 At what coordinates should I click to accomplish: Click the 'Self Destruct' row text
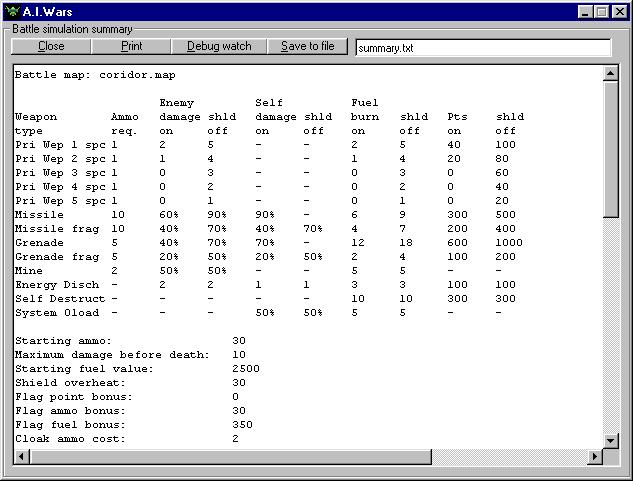[60, 299]
